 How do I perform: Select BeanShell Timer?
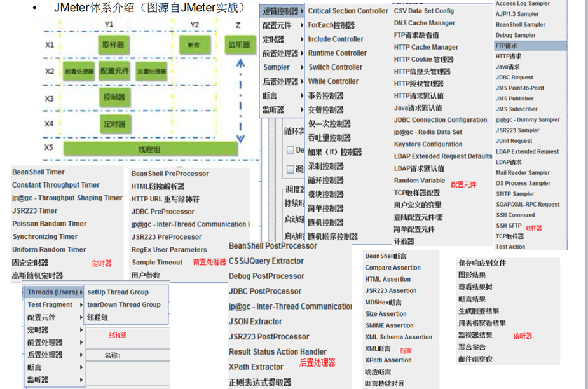pyautogui.click(x=38, y=172)
